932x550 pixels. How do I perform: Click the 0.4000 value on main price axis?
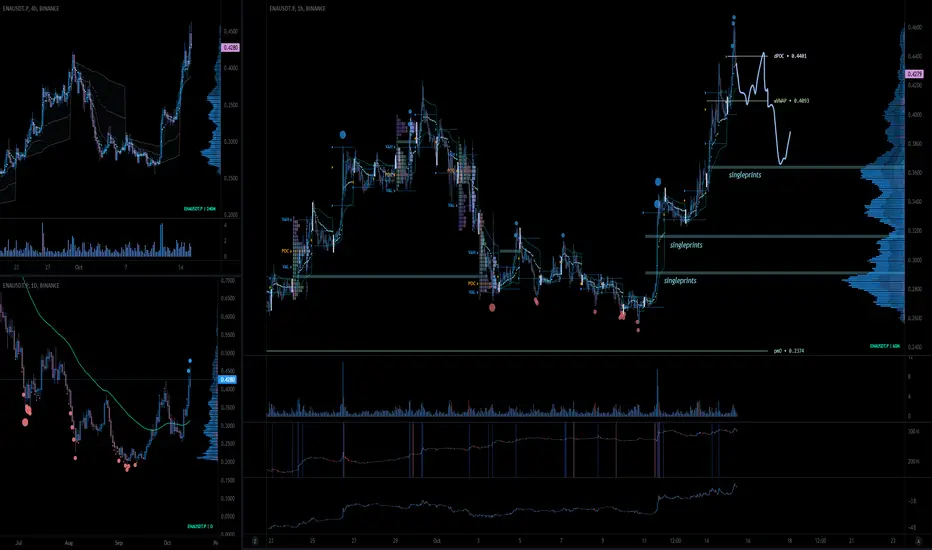coord(914,115)
